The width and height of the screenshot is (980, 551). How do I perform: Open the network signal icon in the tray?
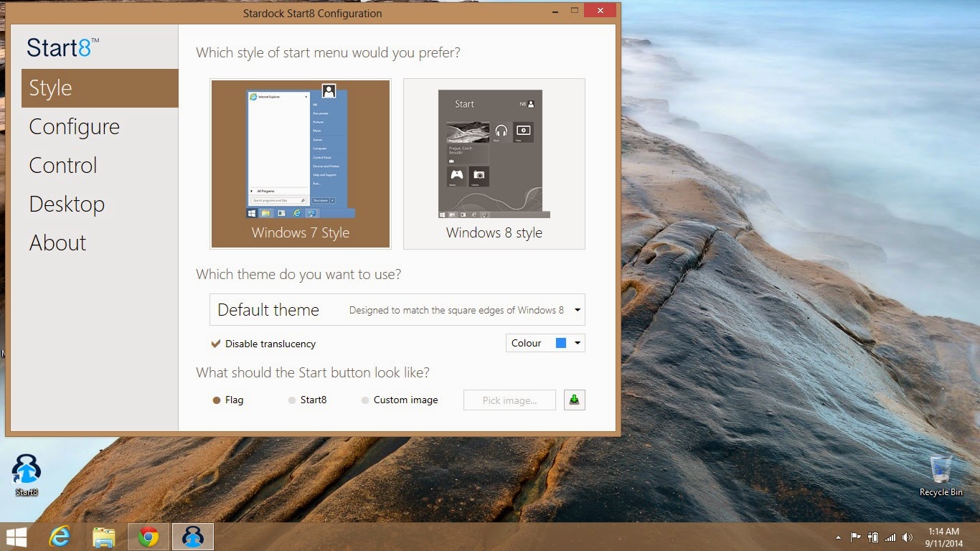tap(890, 537)
